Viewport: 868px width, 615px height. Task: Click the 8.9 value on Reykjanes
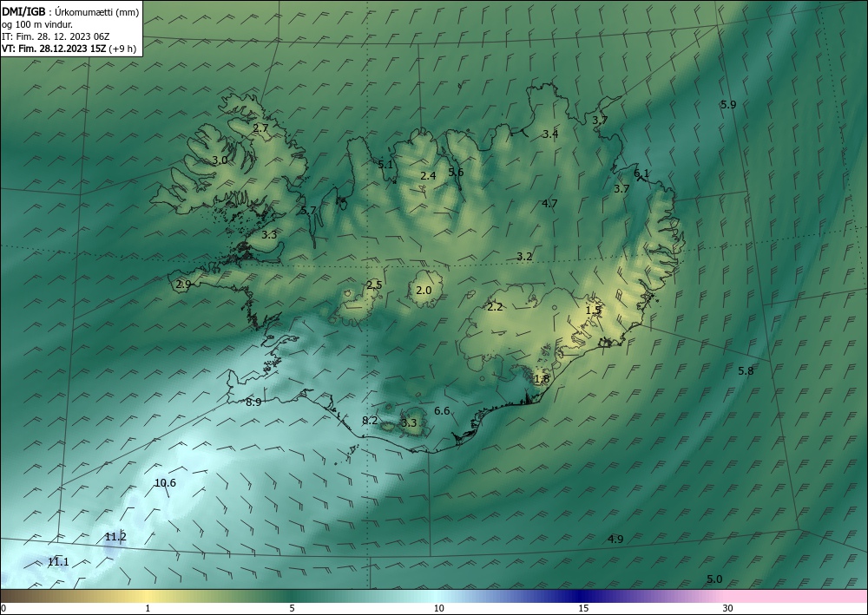[253, 402]
